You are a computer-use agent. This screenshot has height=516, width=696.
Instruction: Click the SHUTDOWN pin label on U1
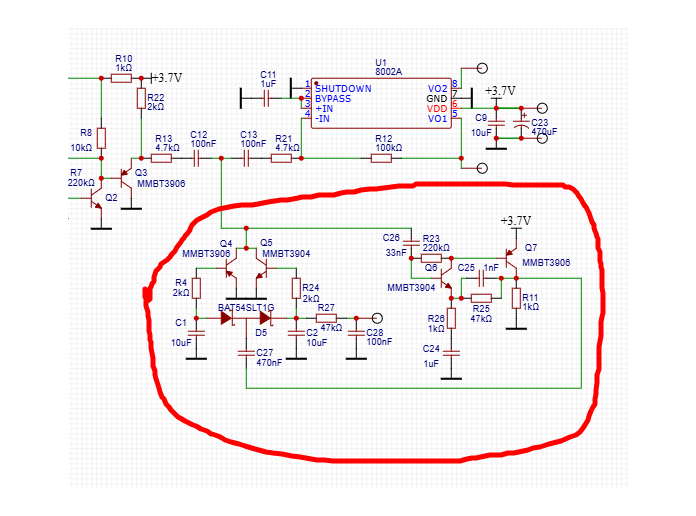[x=343, y=89]
